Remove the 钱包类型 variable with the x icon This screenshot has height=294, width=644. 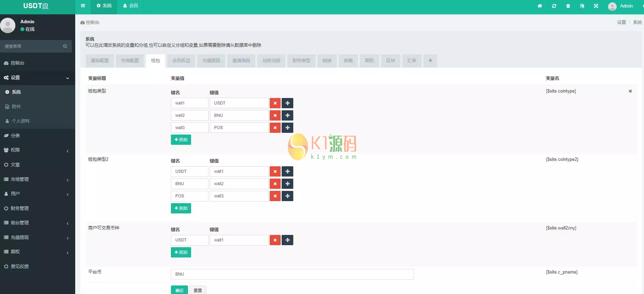tap(630, 91)
